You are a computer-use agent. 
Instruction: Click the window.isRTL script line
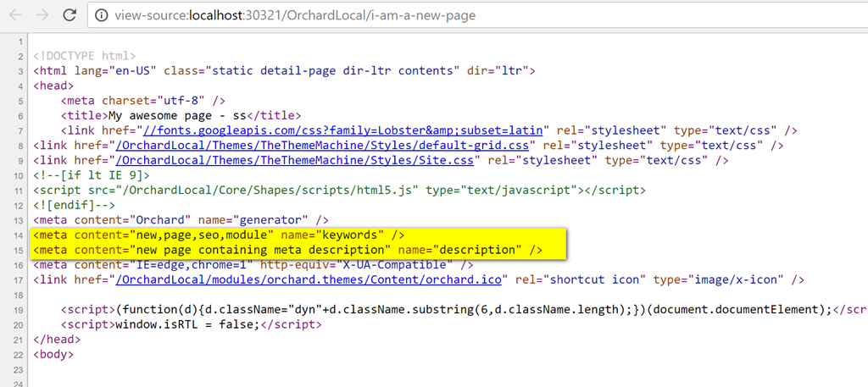pyautogui.click(x=181, y=323)
